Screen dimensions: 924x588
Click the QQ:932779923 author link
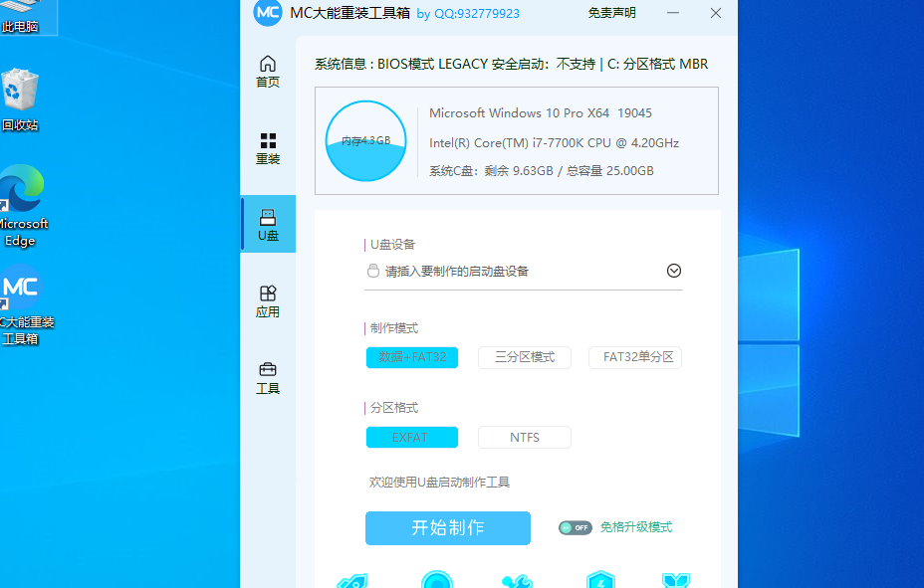477,14
